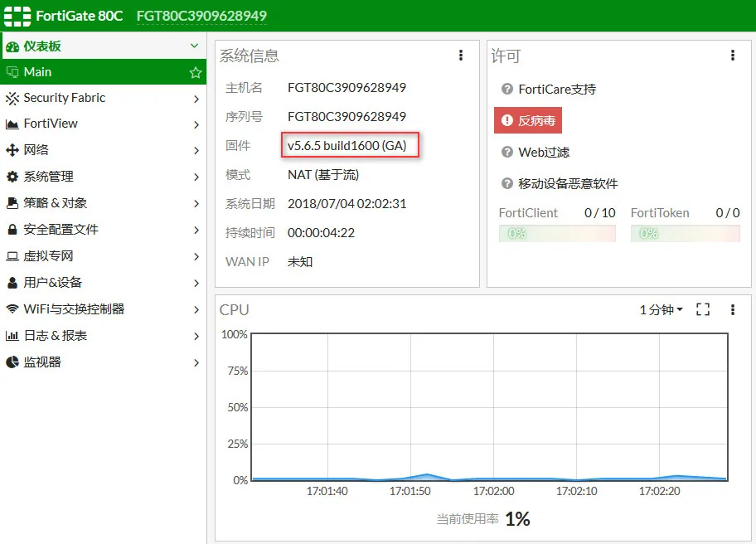Collapse the 仪表板 menu section
The image size is (756, 544).
pos(194,46)
